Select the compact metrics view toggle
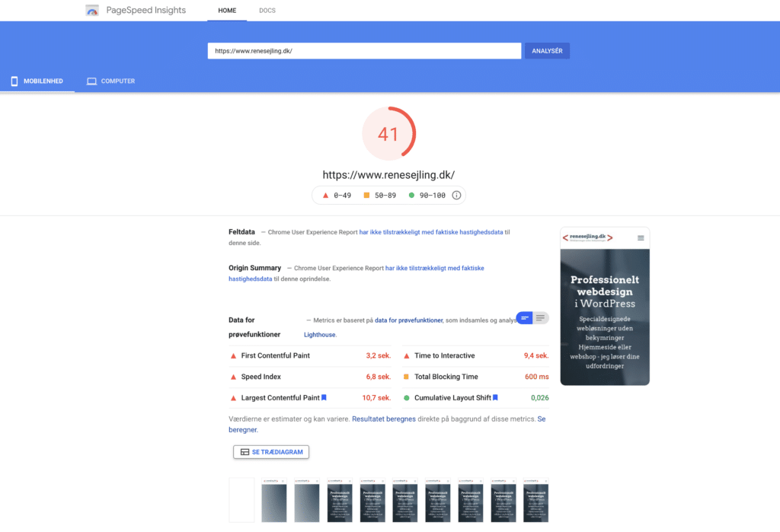 [525, 318]
